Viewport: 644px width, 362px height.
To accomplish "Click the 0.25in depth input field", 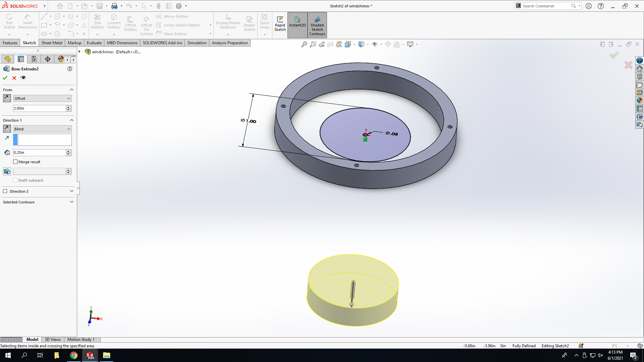I will pyautogui.click(x=39, y=153).
